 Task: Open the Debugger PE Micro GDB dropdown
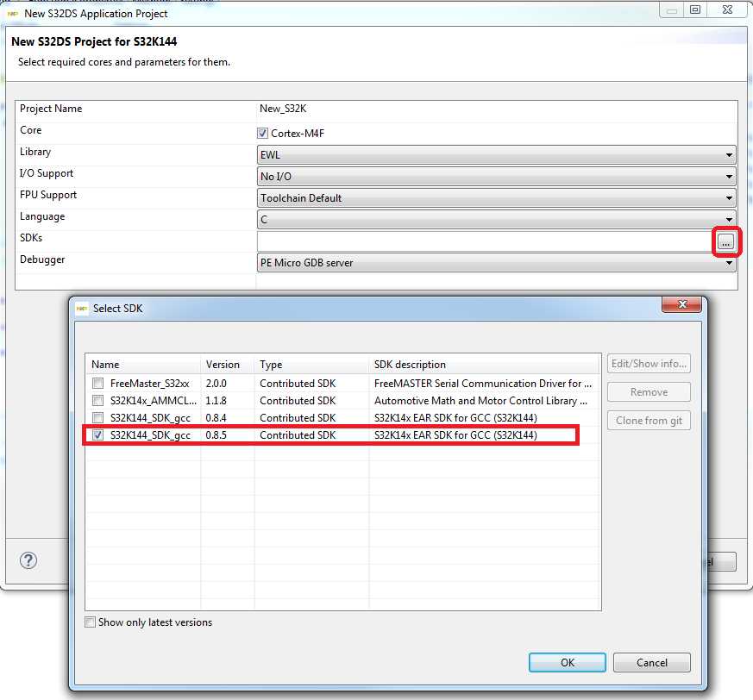(496, 263)
